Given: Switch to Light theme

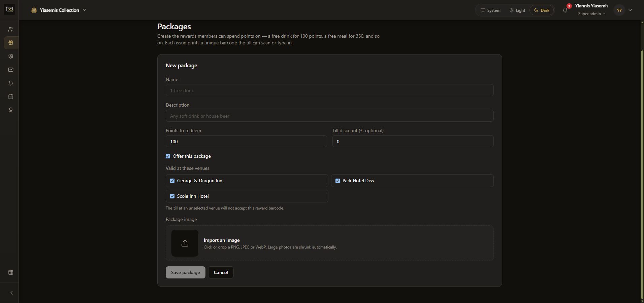Looking at the screenshot, I should coord(517,10).
